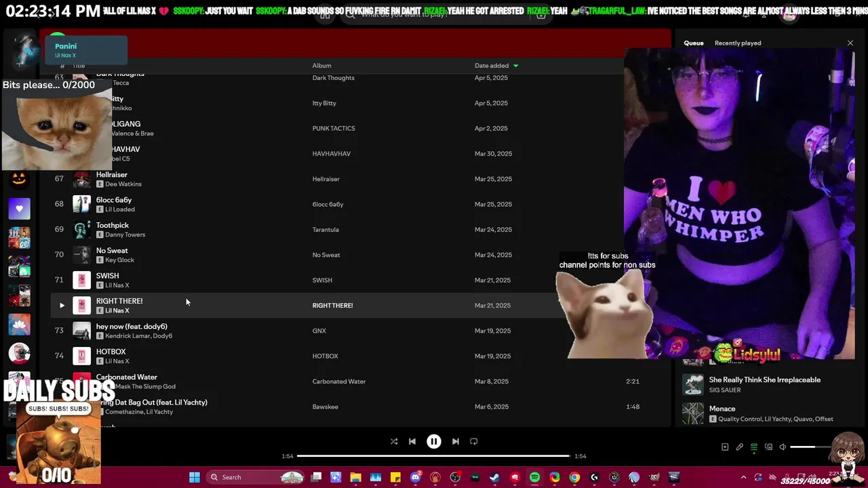Mute the Spotify volume speaker icon
This screenshot has height=488, width=868.
[x=783, y=447]
